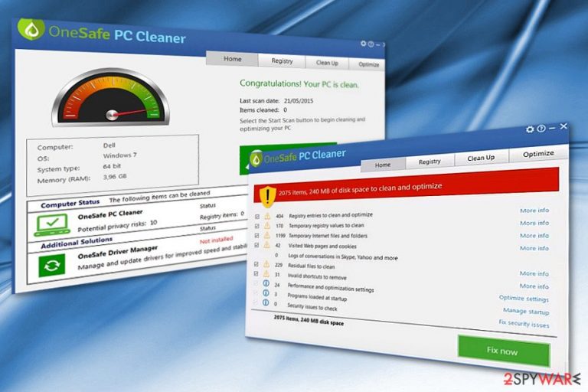Uncheck the Temporary registry values checkbox
The width and height of the screenshot is (588, 392).
pos(257,226)
